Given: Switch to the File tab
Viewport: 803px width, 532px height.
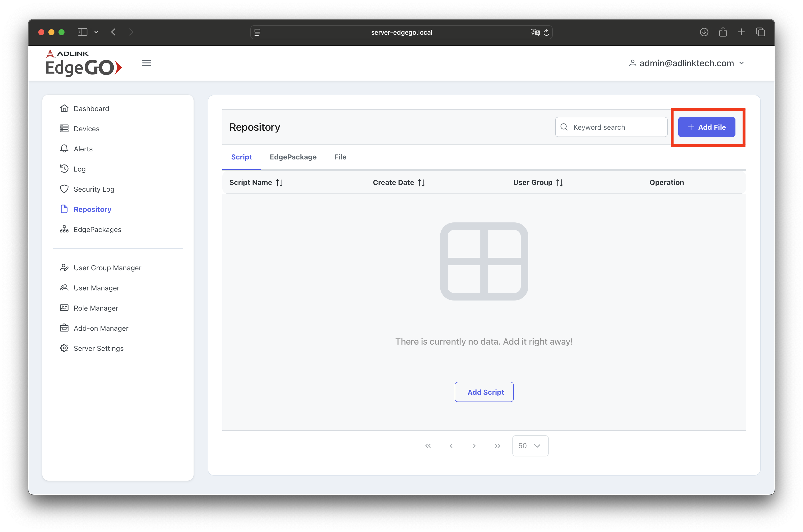Looking at the screenshot, I should [x=340, y=157].
